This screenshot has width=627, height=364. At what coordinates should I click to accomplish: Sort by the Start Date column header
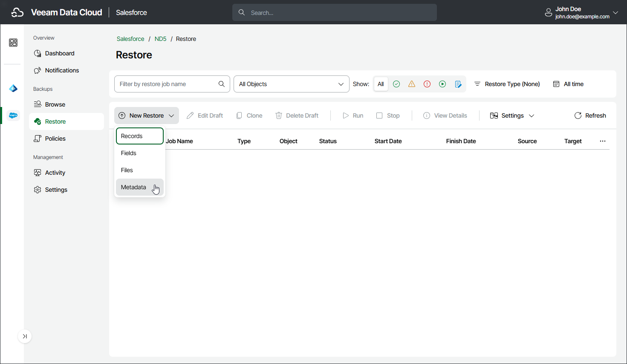click(x=388, y=141)
